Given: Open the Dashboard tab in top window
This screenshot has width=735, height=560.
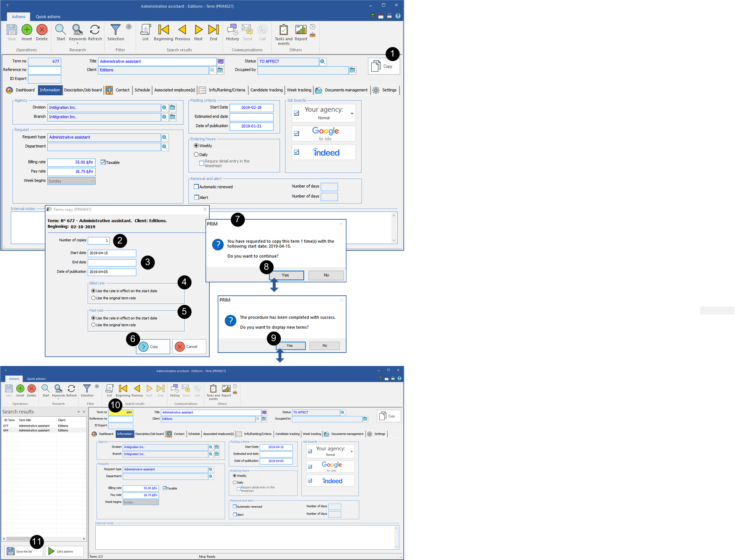Looking at the screenshot, I should click(21, 90).
